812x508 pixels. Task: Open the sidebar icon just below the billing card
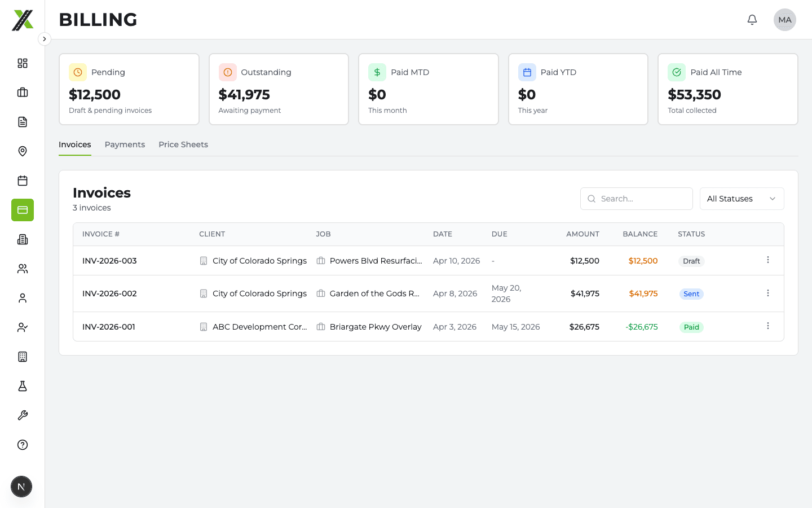tap(23, 239)
